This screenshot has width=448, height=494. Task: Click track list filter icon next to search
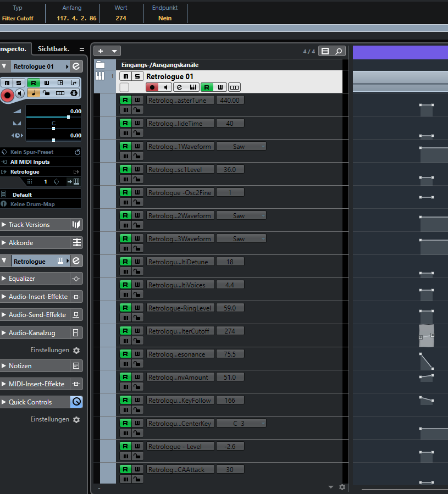point(325,51)
